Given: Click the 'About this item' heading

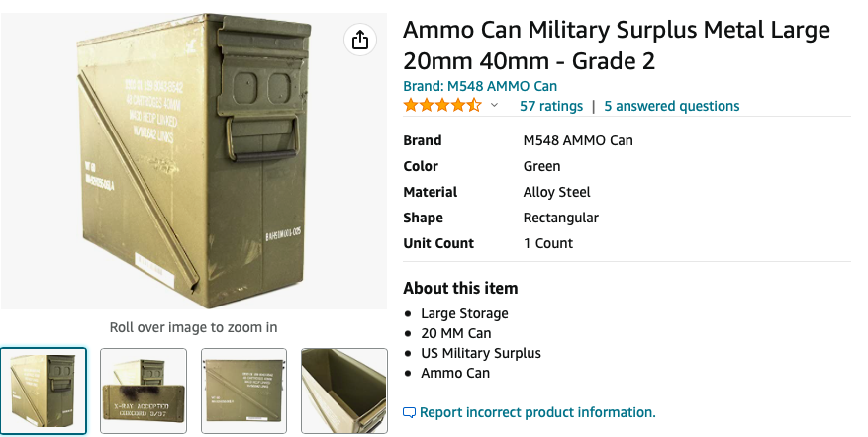Looking at the screenshot, I should 460,288.
